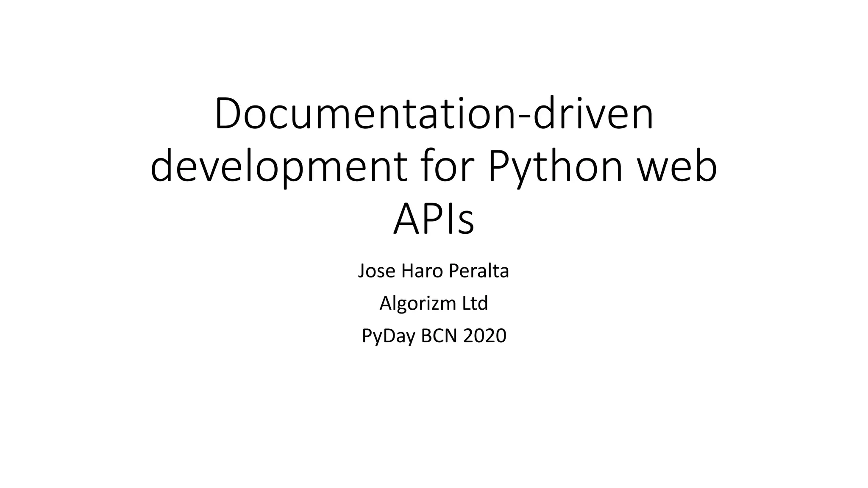Click the word "driven" in the title
The image size is (868, 488).
(593, 114)
